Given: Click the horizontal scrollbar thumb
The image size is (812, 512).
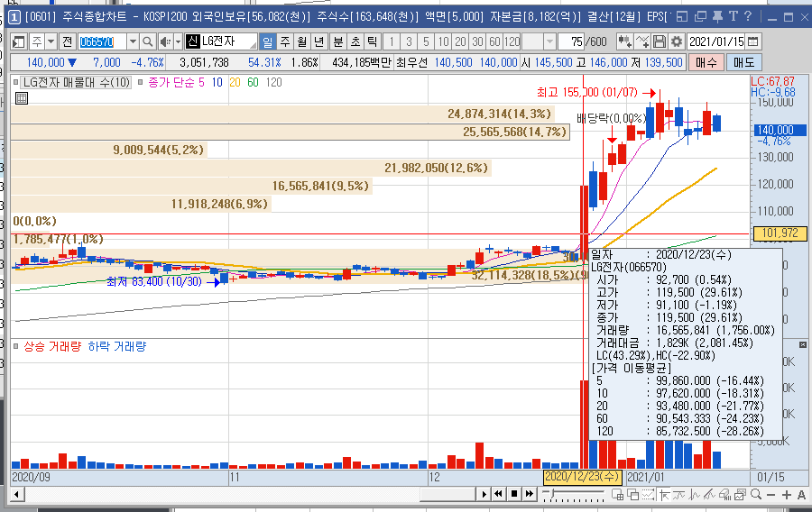Looking at the screenshot, I should tap(447, 494).
